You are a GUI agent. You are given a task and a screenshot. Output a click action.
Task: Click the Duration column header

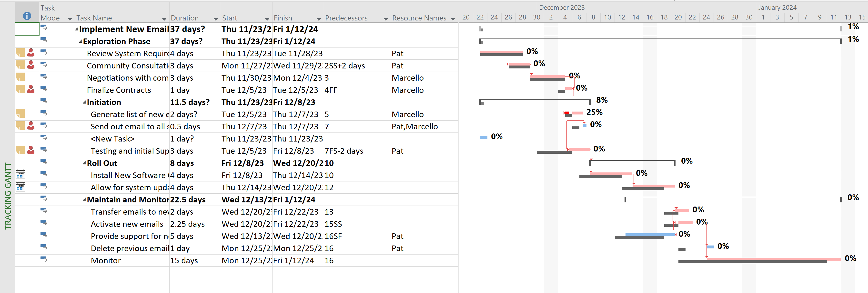[x=185, y=18]
